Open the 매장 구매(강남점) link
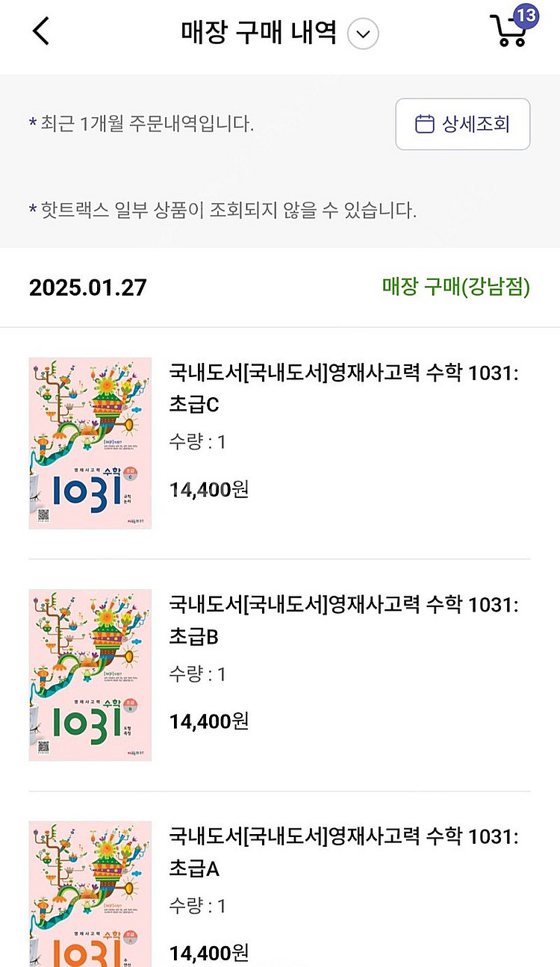Screen dimensions: 560x967 pyautogui.click(x=455, y=287)
